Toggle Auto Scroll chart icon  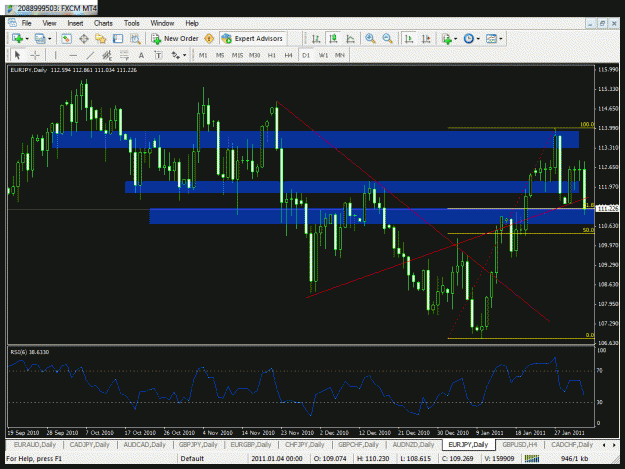pyautogui.click(x=409, y=39)
